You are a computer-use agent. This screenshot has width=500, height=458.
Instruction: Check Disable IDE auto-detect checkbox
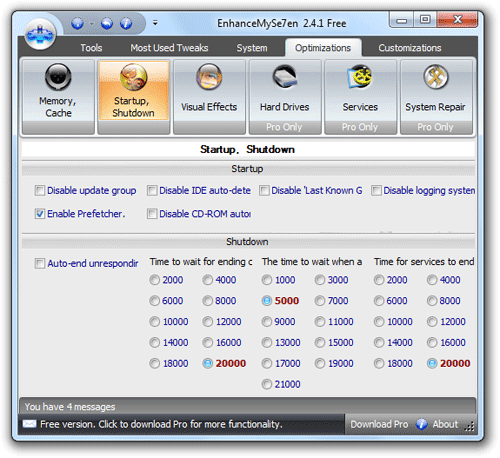pyautogui.click(x=152, y=191)
